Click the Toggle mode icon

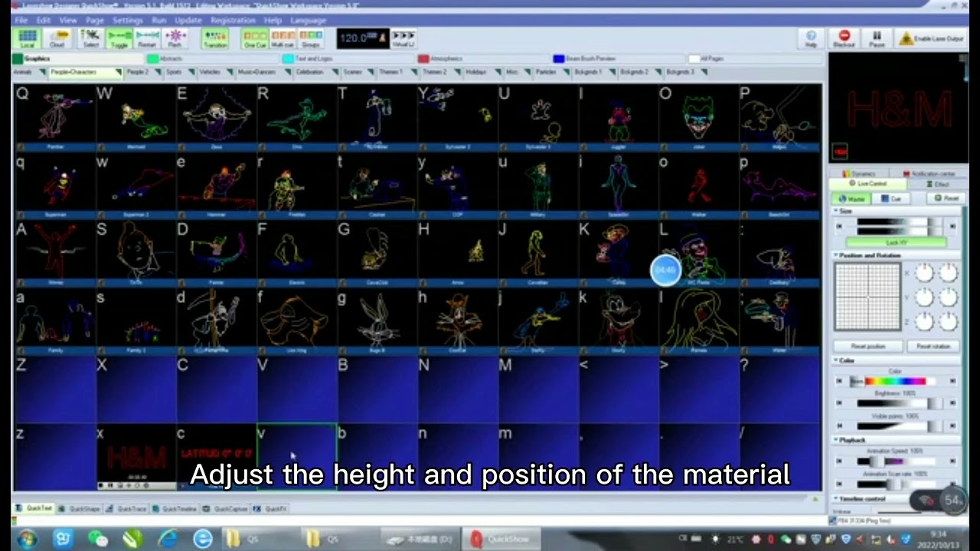point(119,39)
